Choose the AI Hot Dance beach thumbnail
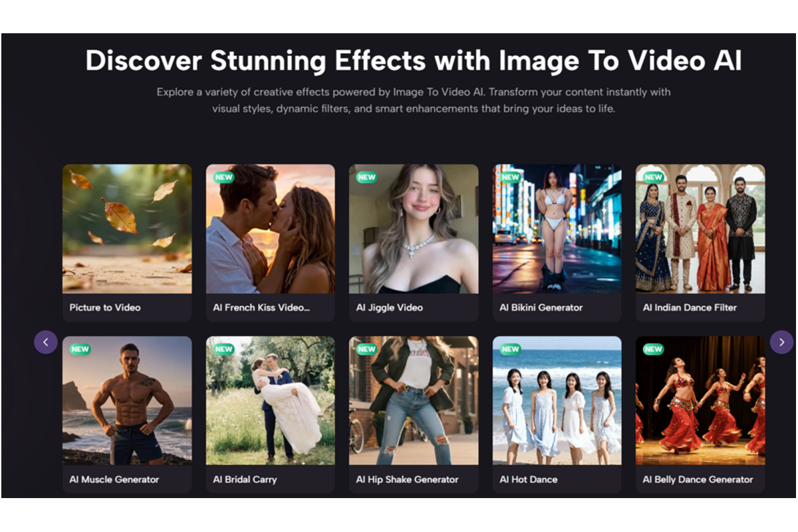 (557, 400)
